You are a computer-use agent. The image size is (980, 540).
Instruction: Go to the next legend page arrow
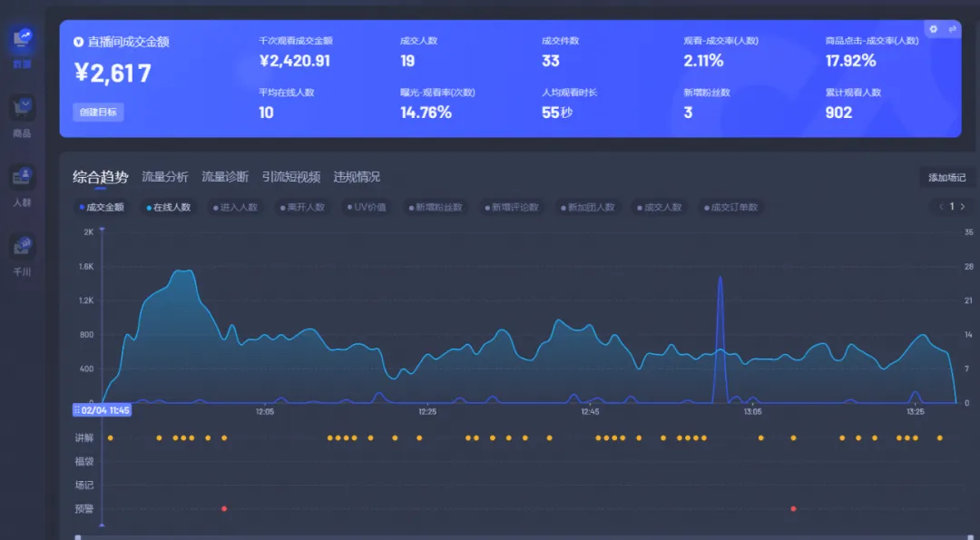[963, 207]
